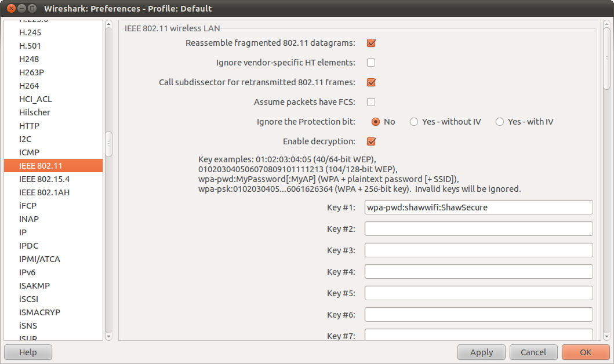Viewport: 614px width, 364px height.
Task: Enable Ignore vendor-specific HT elements
Action: pos(371,63)
